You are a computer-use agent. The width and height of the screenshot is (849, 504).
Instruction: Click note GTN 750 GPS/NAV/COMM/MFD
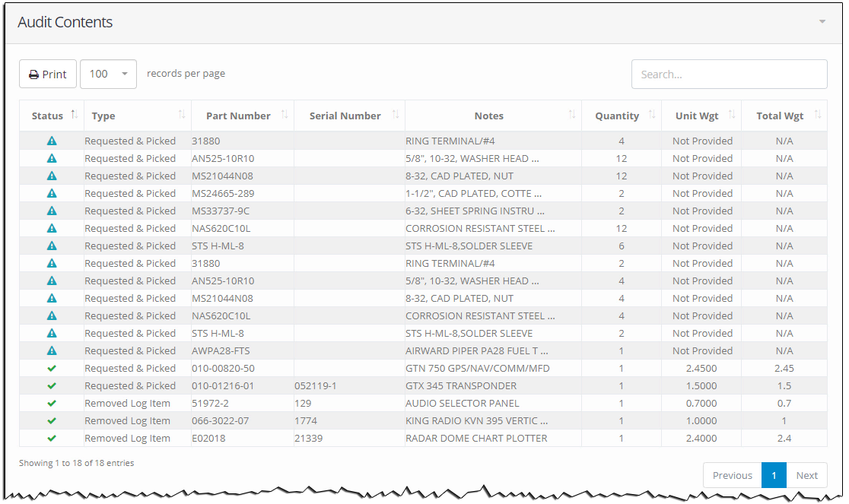[x=478, y=368]
